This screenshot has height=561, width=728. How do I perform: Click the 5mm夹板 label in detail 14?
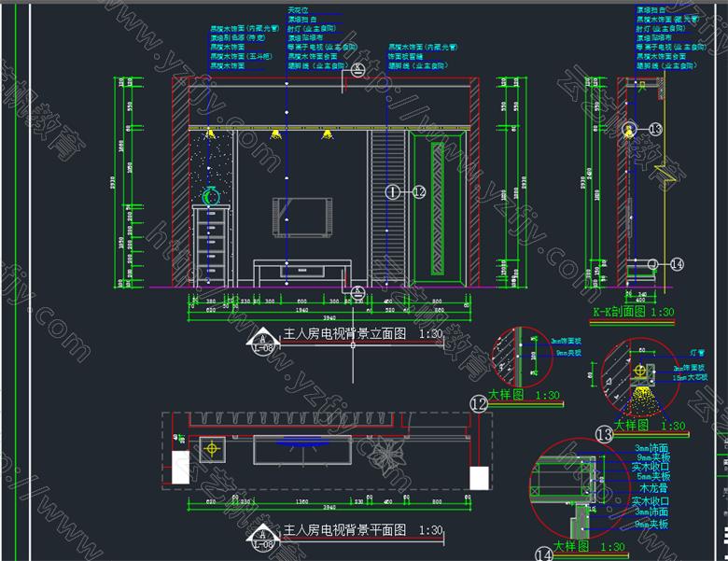[x=653, y=476]
